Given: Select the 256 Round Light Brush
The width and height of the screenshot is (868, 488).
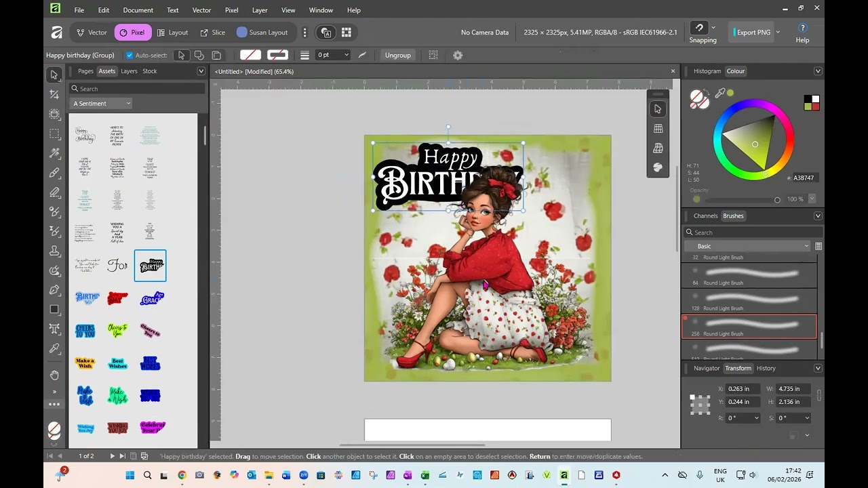Looking at the screenshot, I should coord(749,327).
